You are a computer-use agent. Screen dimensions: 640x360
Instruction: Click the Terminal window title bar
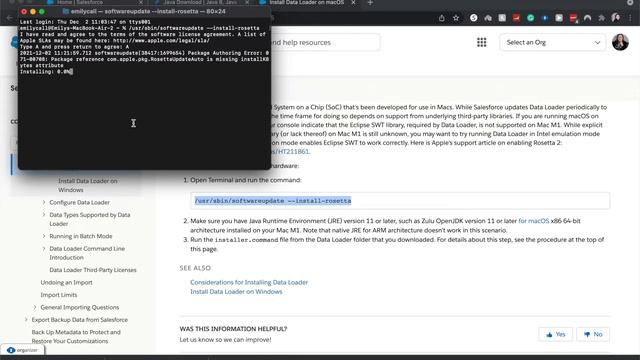144,11
